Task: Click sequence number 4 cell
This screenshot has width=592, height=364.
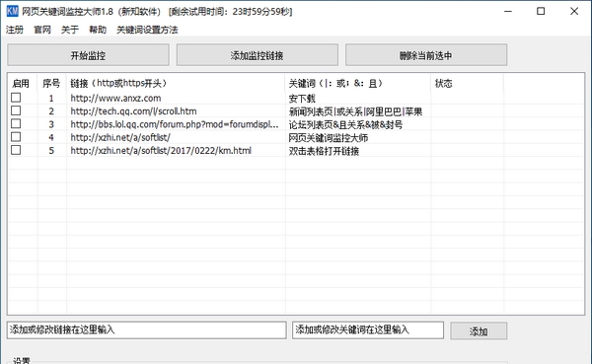Action: click(x=51, y=137)
